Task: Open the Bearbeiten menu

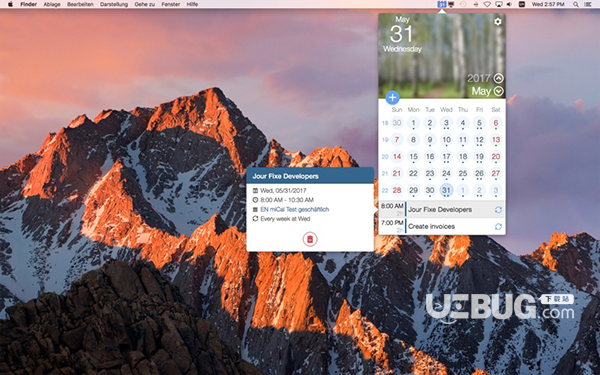Action: tap(80, 4)
